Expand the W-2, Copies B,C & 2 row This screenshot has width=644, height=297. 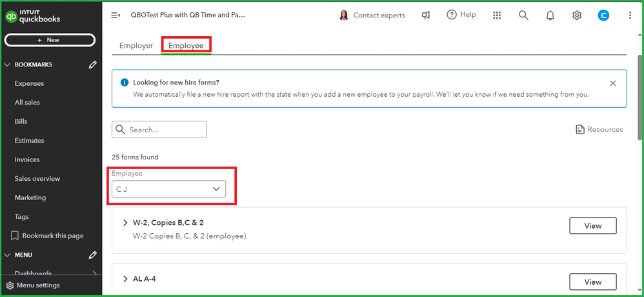pyautogui.click(x=125, y=223)
